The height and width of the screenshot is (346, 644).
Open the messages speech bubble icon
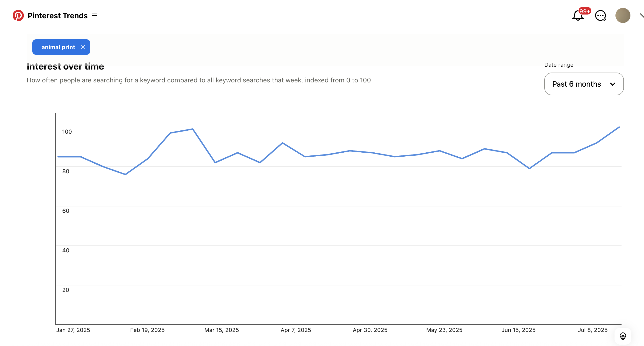click(600, 15)
